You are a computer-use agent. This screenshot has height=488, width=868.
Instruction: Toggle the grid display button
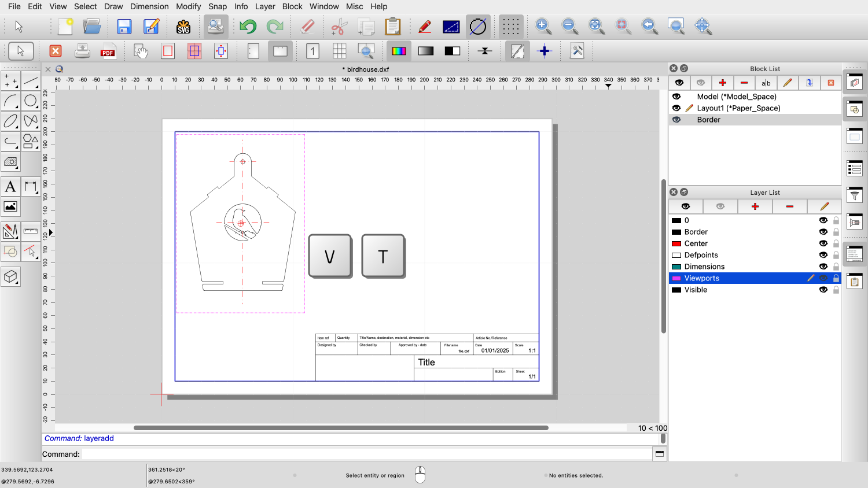tap(510, 27)
